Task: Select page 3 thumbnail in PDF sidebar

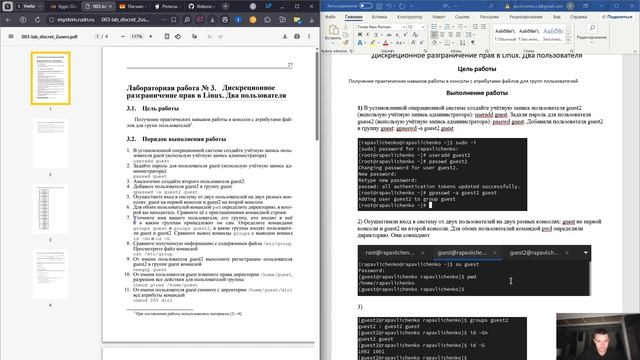Action: pyautogui.click(x=50, y=209)
